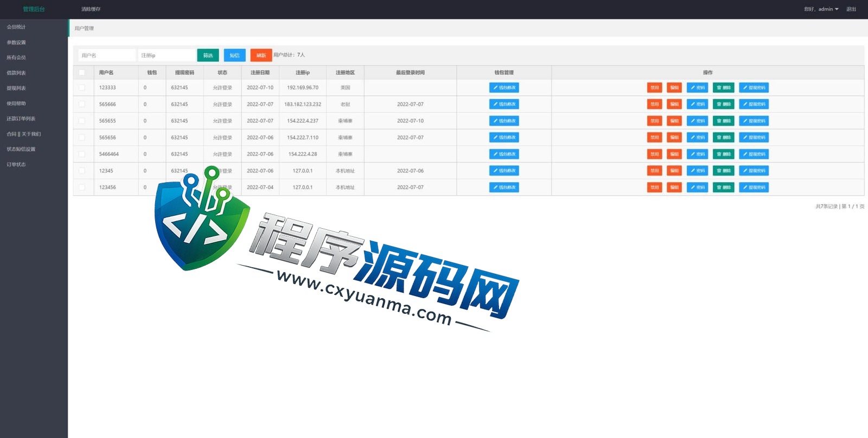
Task: Click 提现密码 pencil button for user 5466464
Action: (754, 154)
